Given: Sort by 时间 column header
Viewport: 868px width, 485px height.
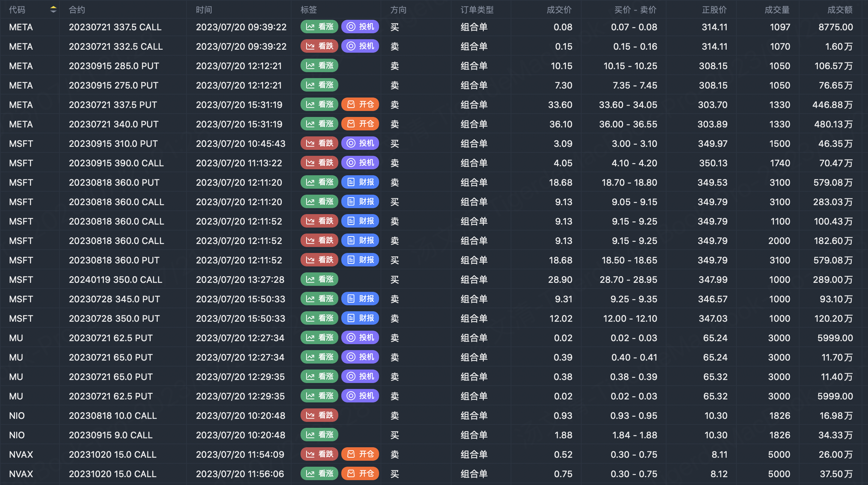Looking at the screenshot, I should pos(204,10).
